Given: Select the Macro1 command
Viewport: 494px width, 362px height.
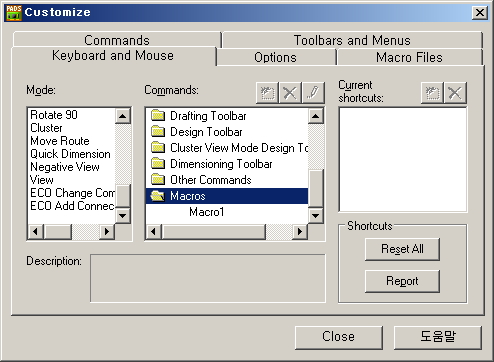Looking at the screenshot, I should point(207,212).
